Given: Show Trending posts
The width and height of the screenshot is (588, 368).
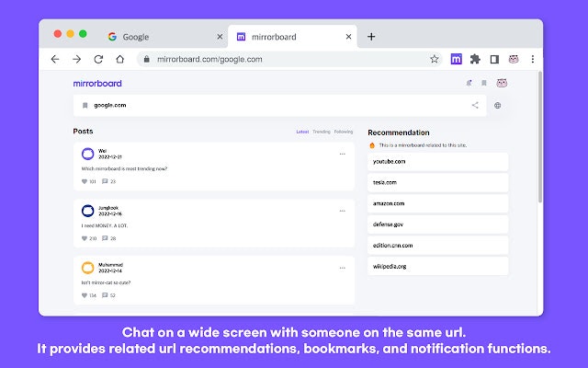Looking at the screenshot, I should 322,132.
